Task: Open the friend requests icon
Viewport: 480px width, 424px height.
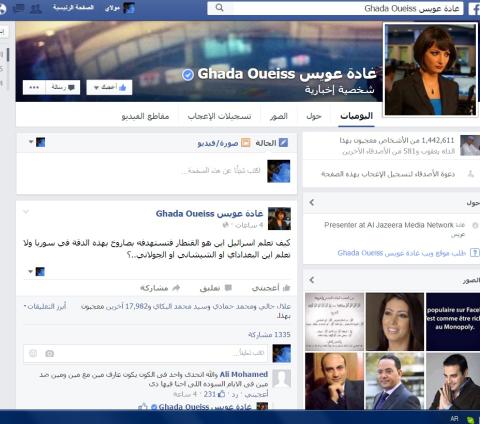Action: (36, 9)
